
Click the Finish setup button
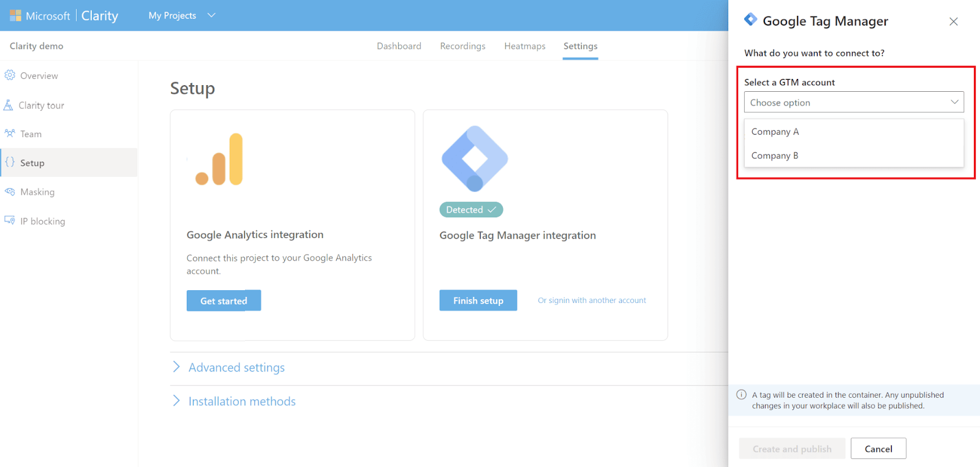478,301
